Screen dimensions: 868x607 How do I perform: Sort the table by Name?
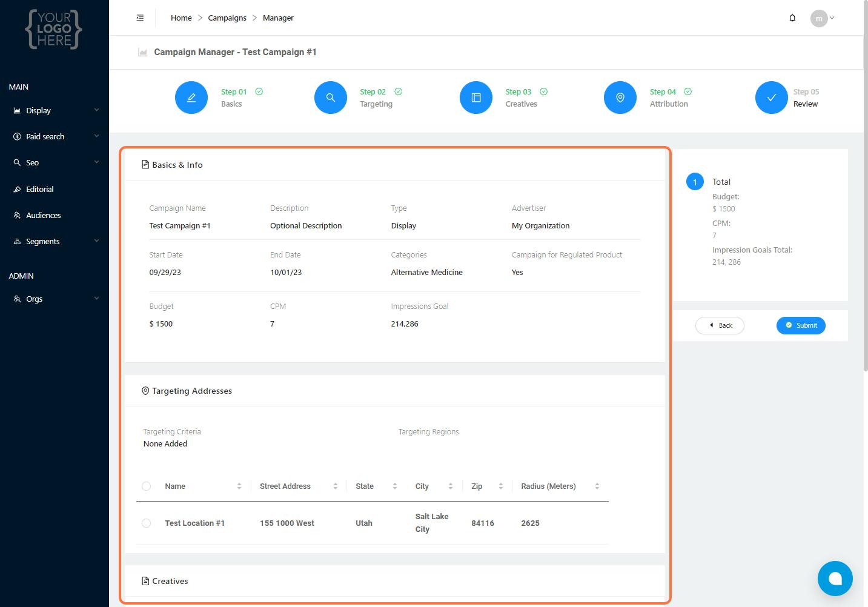[x=239, y=486]
